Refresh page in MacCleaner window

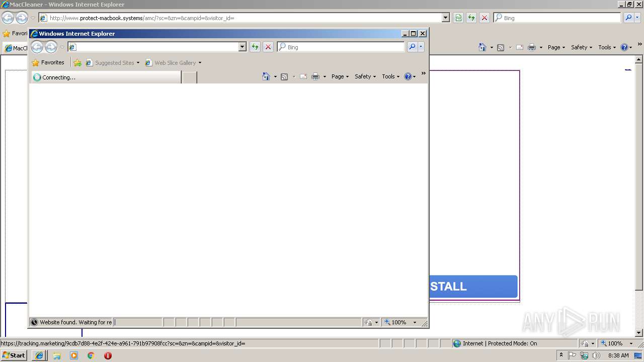(x=471, y=18)
